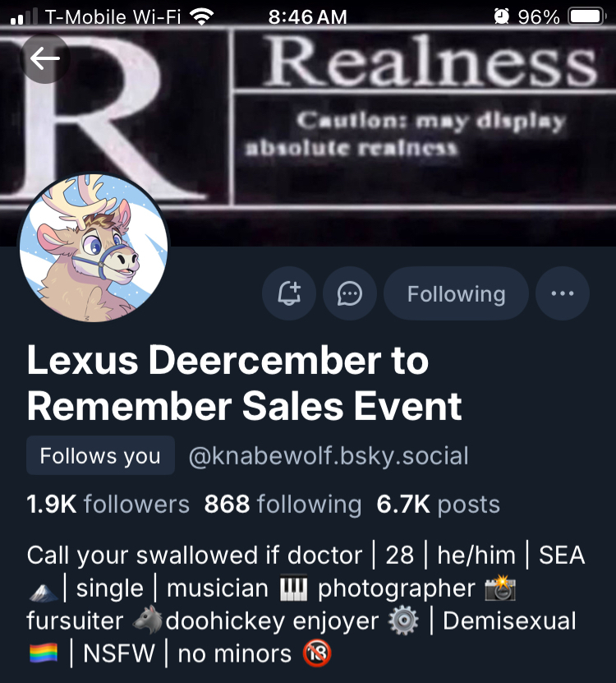Viewport: 616px width, 683px height.
Task: Tap the Lexus Deercember display name
Action: click(x=244, y=383)
